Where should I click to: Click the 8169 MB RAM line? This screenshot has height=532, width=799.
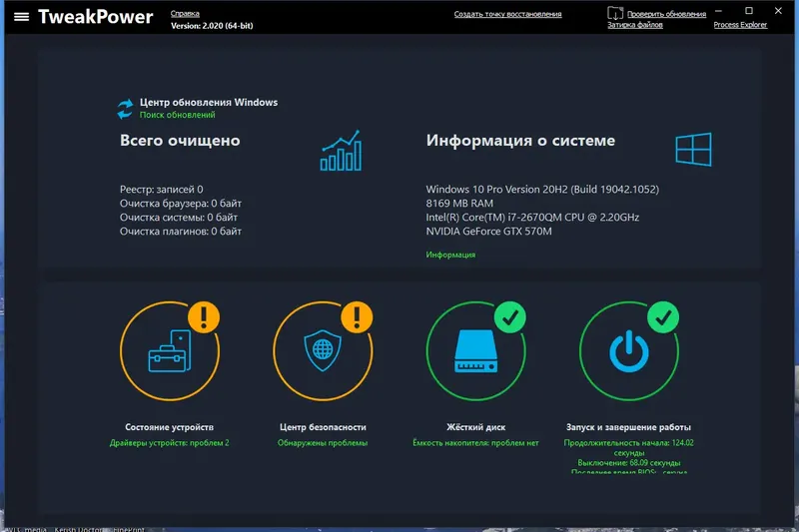[459, 204]
